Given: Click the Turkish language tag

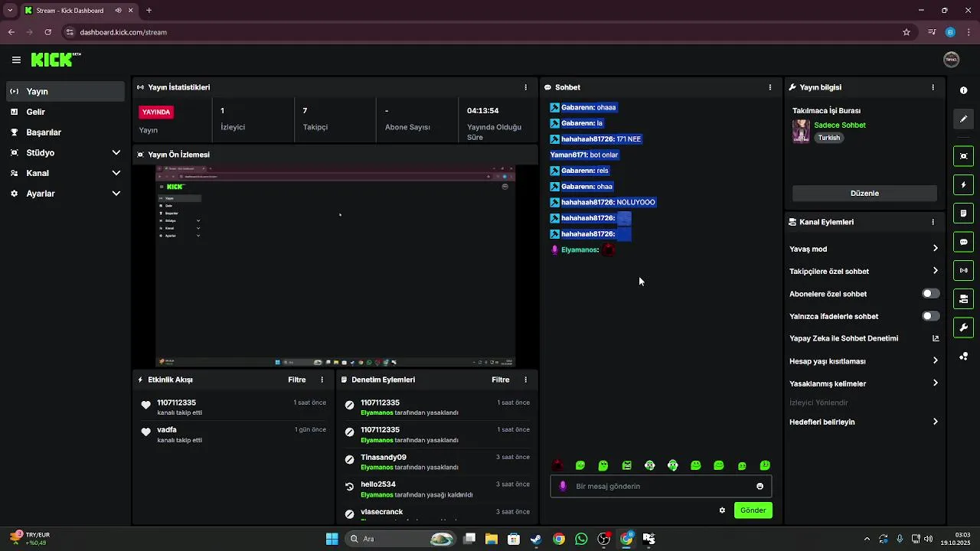Looking at the screenshot, I should (829, 138).
